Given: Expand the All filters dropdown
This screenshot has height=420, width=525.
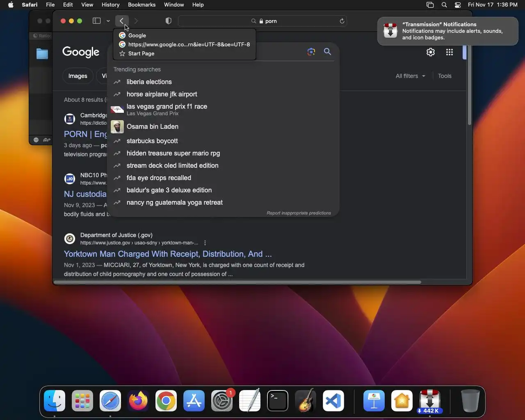Looking at the screenshot, I should (x=410, y=76).
